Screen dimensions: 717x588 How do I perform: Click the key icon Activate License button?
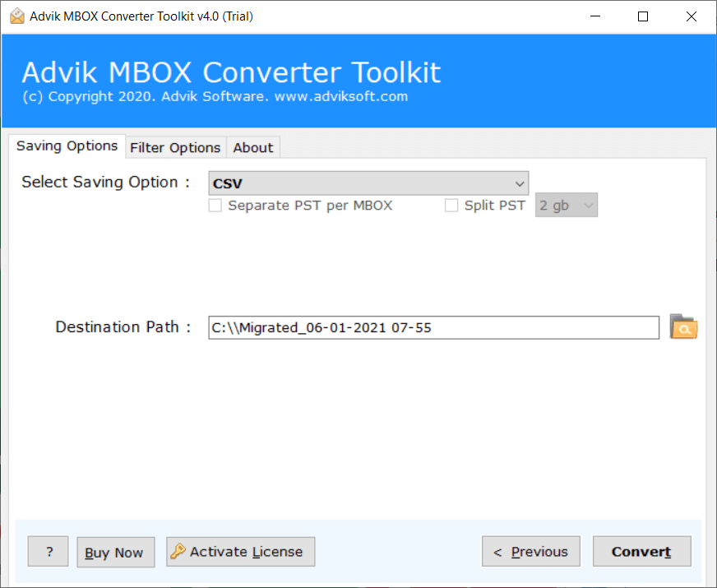[x=240, y=552]
